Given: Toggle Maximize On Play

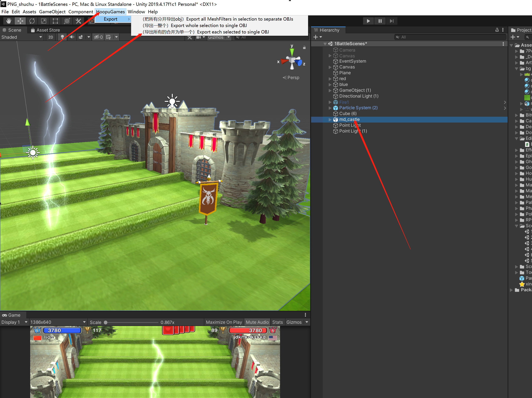Looking at the screenshot, I should [x=224, y=322].
